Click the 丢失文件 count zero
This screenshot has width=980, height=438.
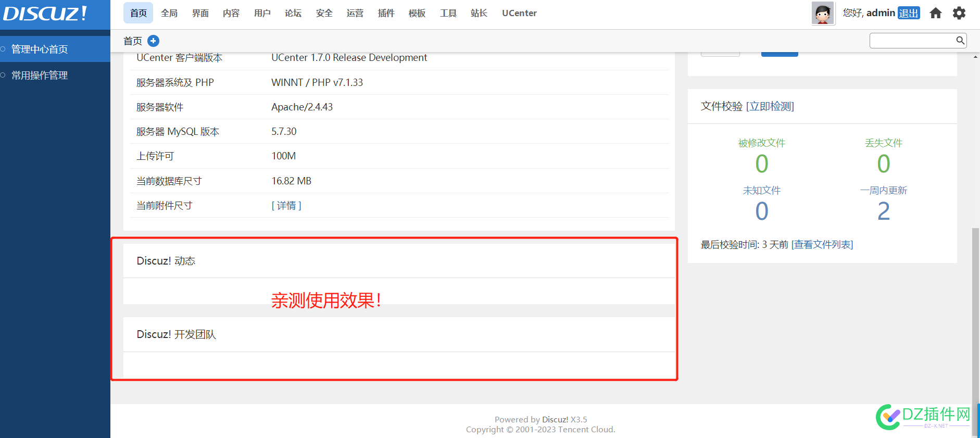[884, 164]
